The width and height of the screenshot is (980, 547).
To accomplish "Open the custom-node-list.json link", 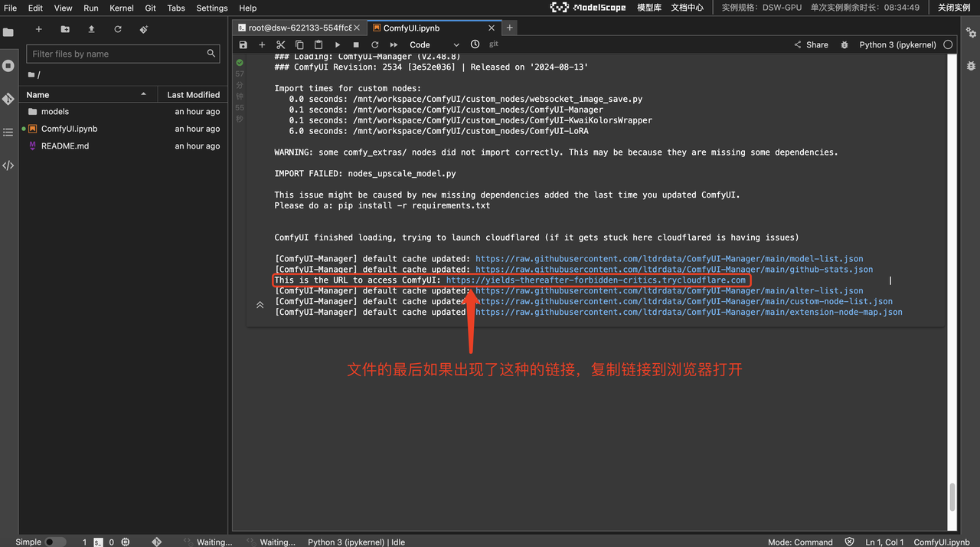I will click(x=684, y=302).
